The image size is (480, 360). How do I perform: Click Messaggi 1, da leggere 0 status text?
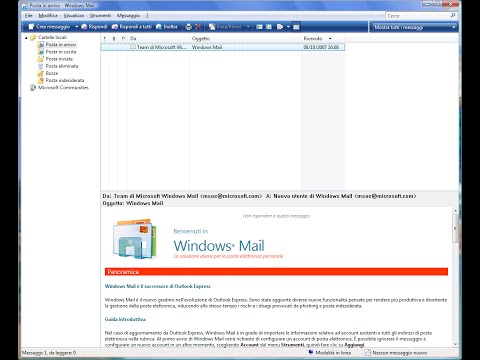click(x=49, y=353)
